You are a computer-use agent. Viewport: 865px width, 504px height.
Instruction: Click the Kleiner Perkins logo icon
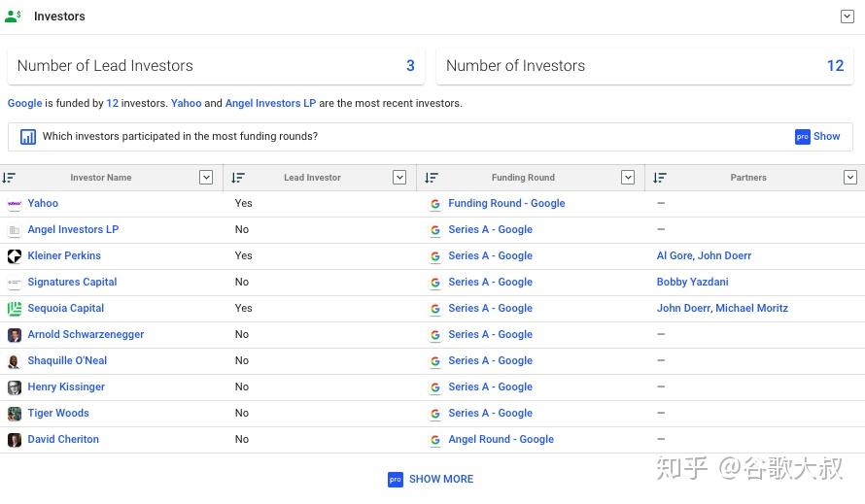[15, 256]
